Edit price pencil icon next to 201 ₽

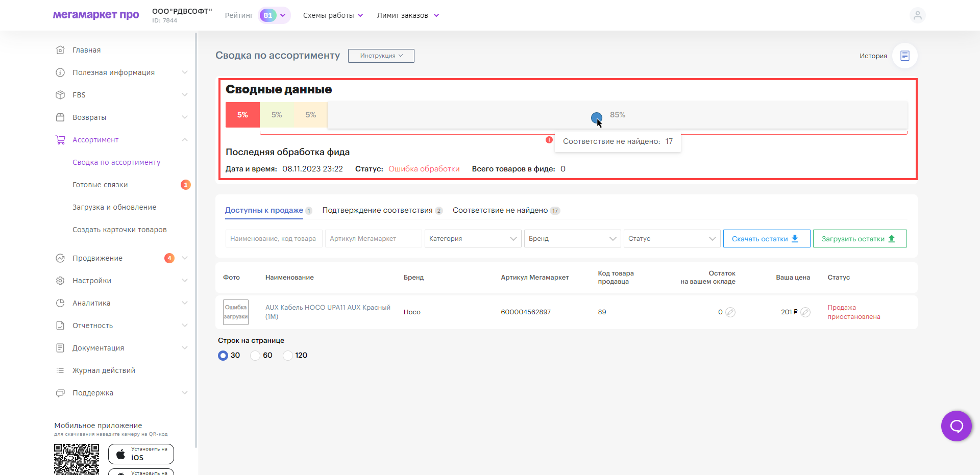805,312
